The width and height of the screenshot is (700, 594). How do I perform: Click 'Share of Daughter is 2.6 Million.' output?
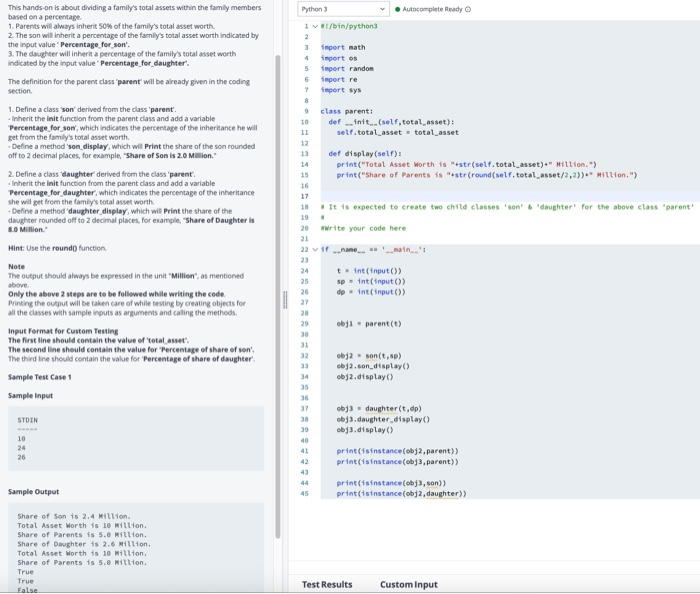(84, 544)
